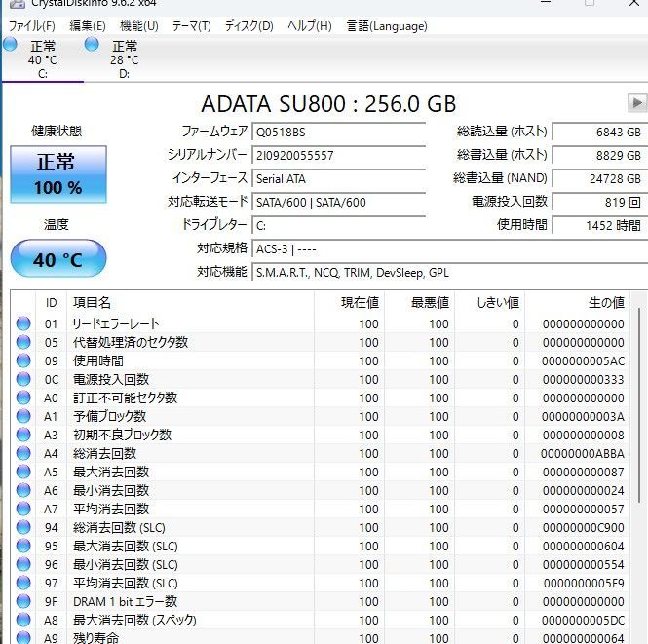This screenshot has height=644, width=648.
Task: Click the total host reads value 6843 GB
Action: tap(600, 133)
